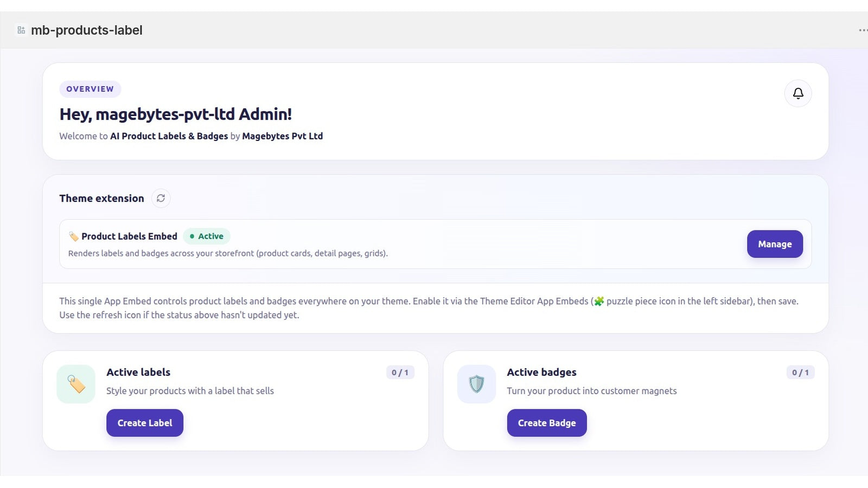This screenshot has width=868, height=488.
Task: Create a new badge
Action: tap(547, 423)
